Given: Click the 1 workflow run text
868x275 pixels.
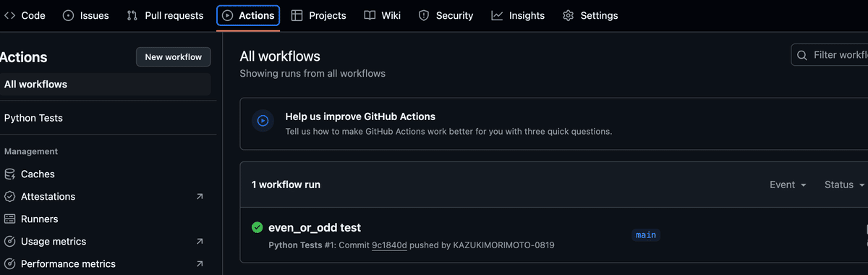Looking at the screenshot, I should 286,185.
